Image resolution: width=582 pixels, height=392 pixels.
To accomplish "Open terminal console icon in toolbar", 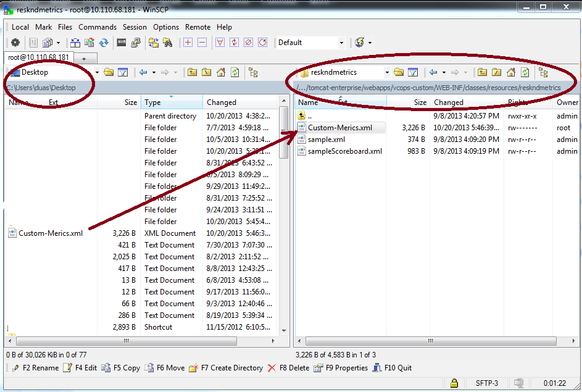I will tap(122, 43).
